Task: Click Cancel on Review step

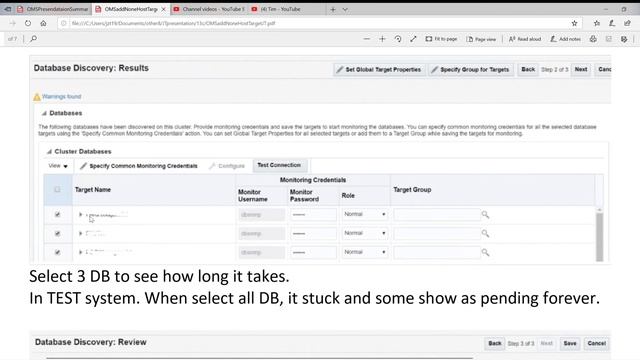Action: (596, 344)
